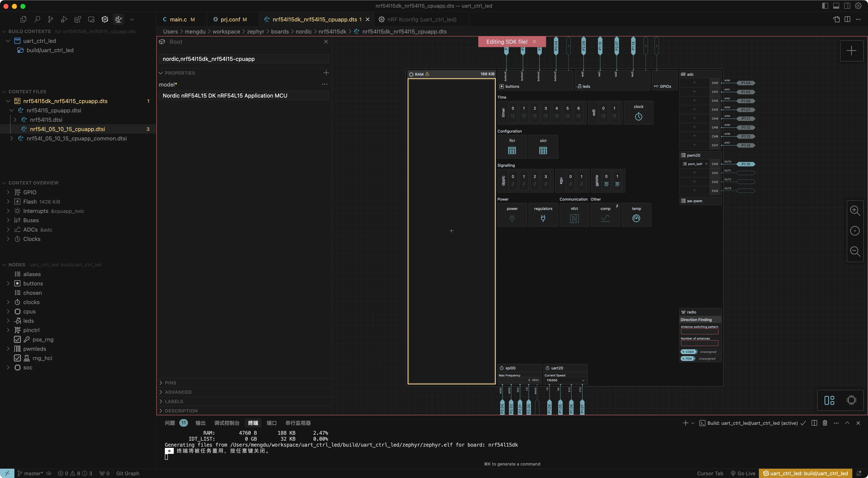This screenshot has height=478, width=868.
Task: Switch to the prj.conf tab
Action: point(230,19)
